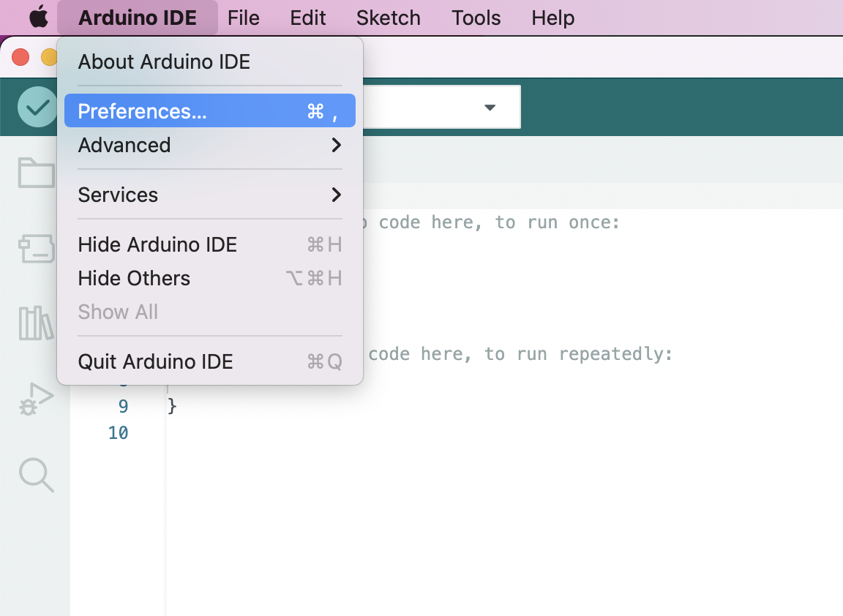Open the Tools menu
Image resolution: width=843 pixels, height=616 pixels.
click(x=476, y=18)
